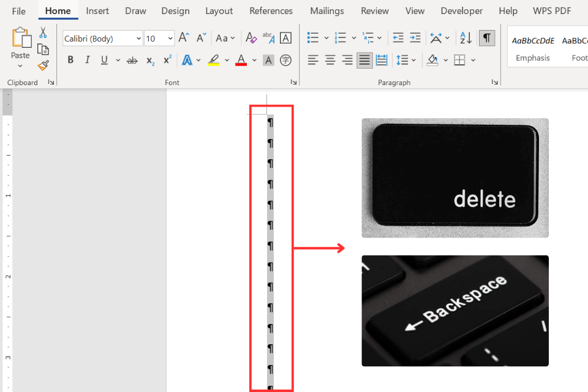Expand Paste options arrow

tap(20, 66)
